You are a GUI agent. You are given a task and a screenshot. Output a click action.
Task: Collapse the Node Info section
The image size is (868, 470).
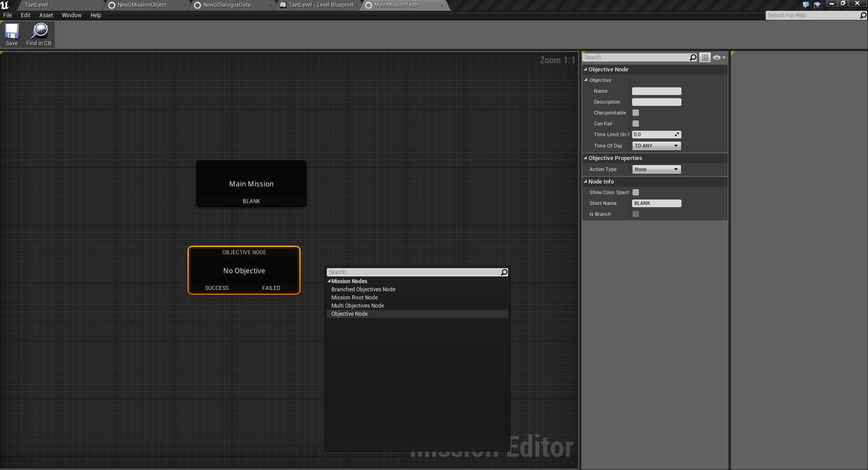point(585,181)
